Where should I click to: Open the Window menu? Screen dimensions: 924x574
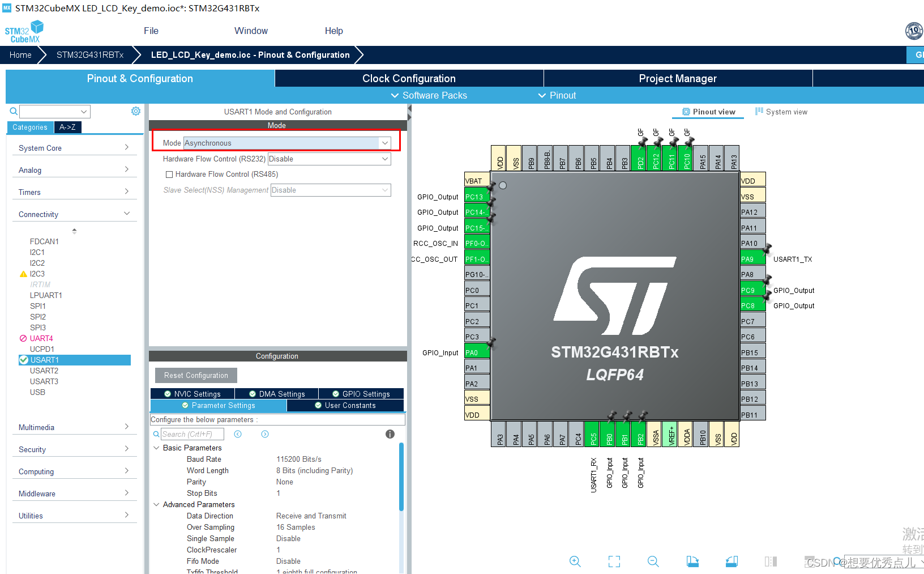tap(251, 31)
